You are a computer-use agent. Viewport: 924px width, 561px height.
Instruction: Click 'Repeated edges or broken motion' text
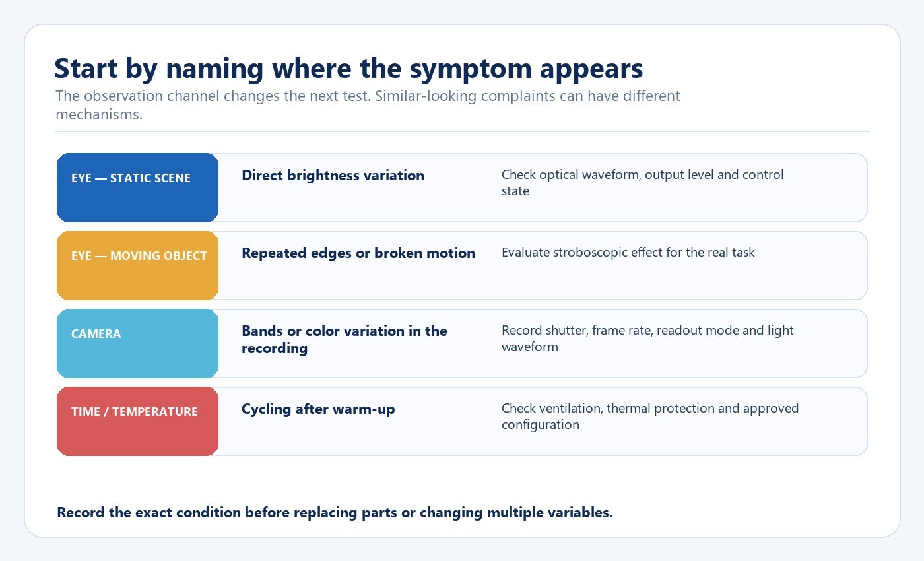pos(358,253)
